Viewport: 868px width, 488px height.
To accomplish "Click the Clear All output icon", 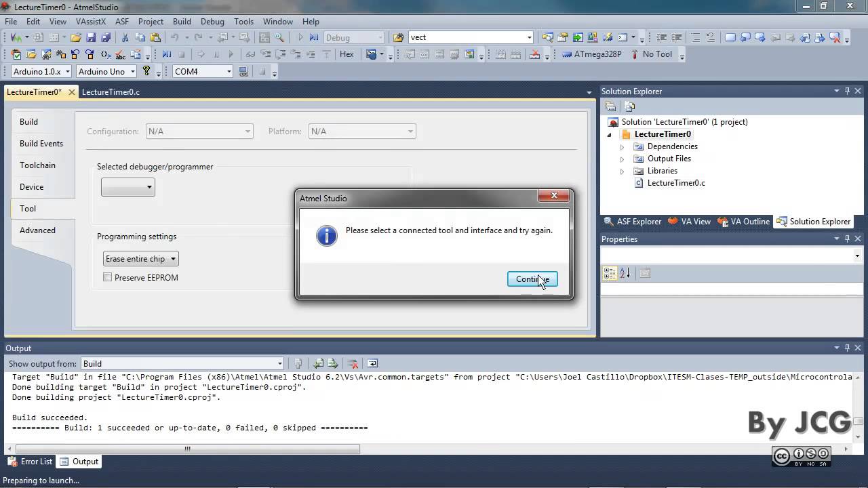I will 353,363.
